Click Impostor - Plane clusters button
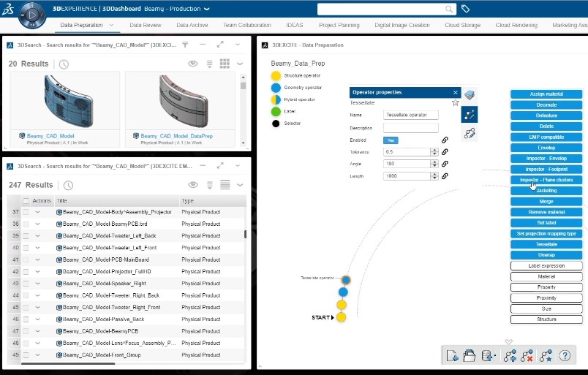Screen dimensions: 588x375 pyautogui.click(x=546, y=180)
